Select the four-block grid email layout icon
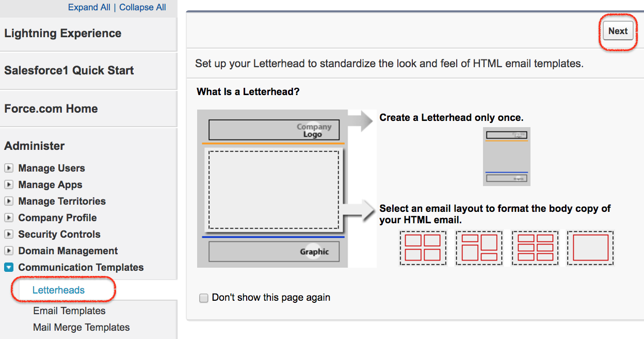The width and height of the screenshot is (644, 339). tap(423, 248)
